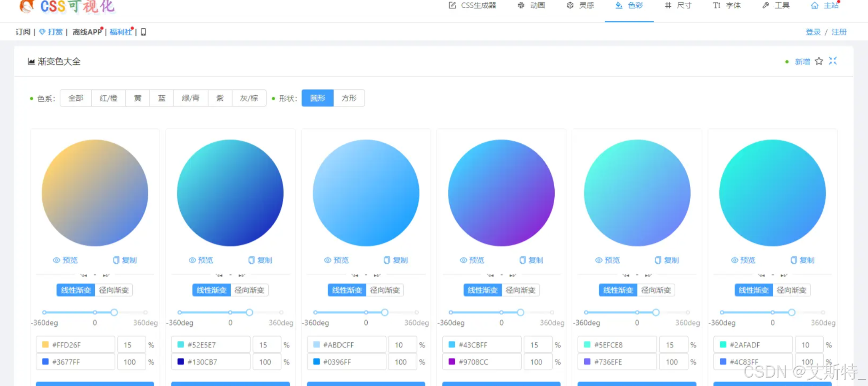Open the 动画 menu
868x386 pixels.
531,5
